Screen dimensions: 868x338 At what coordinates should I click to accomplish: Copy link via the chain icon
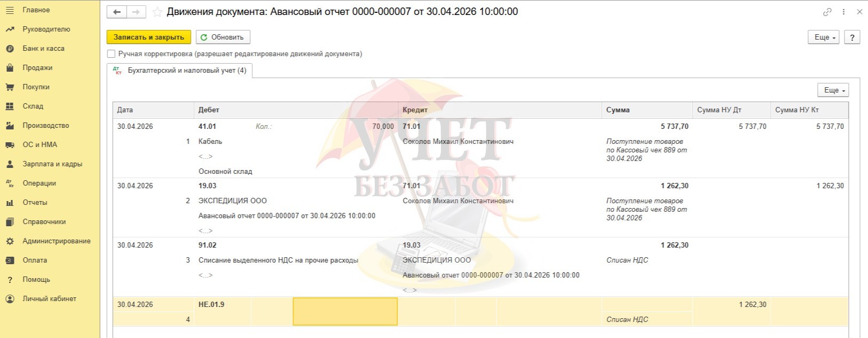pyautogui.click(x=827, y=12)
